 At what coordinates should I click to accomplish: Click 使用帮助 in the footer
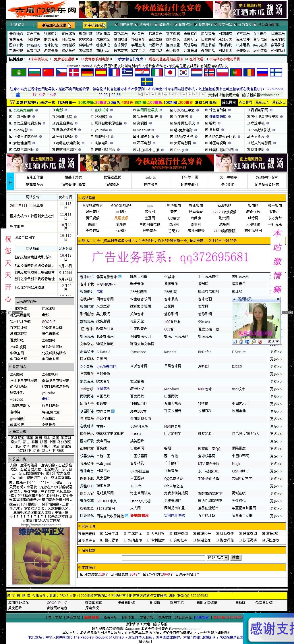pos(129,618)
